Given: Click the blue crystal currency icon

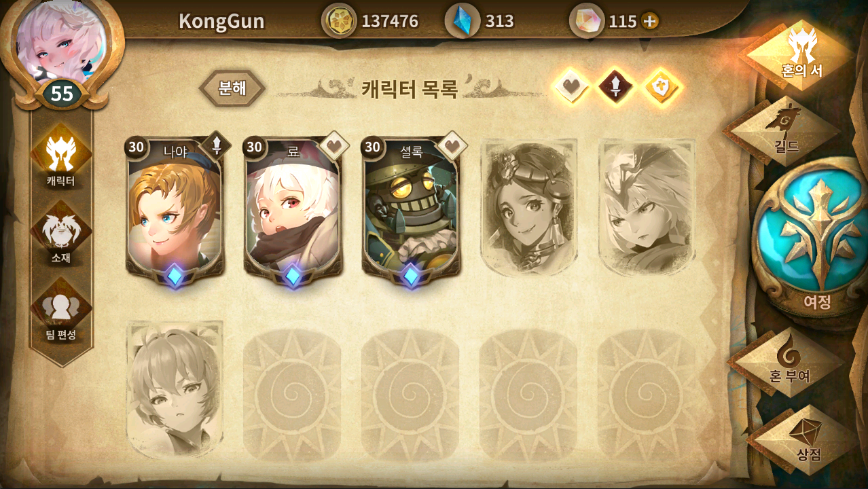Looking at the screenshot, I should tap(462, 21).
